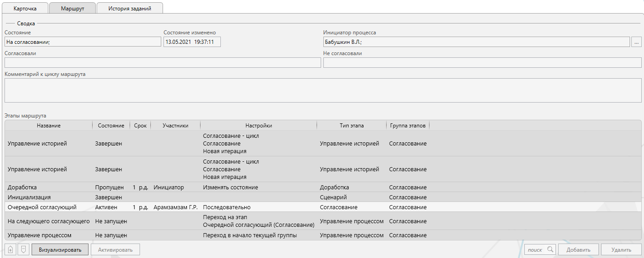
Task: Sort the table by the Название column header
Action: pos(49,126)
